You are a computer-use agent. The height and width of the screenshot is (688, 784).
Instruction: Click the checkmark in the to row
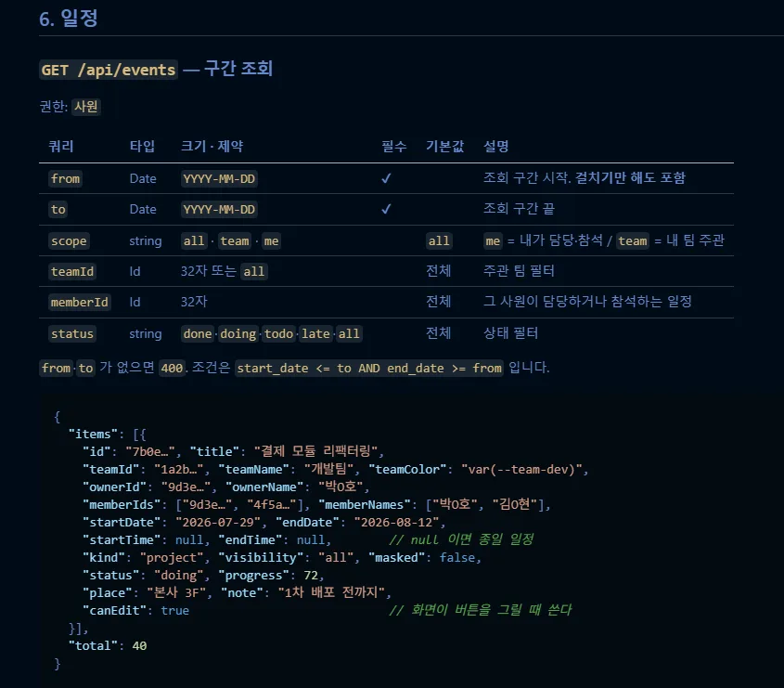[386, 209]
